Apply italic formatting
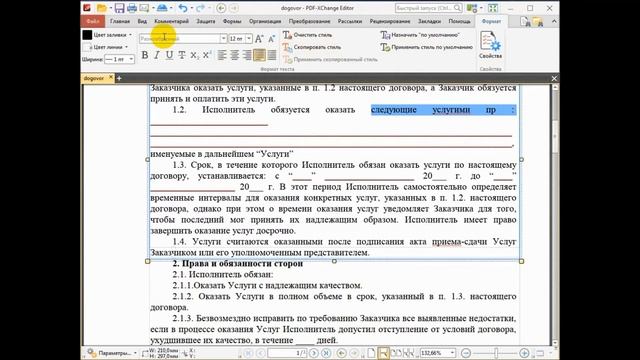This screenshot has height=360, width=640. pyautogui.click(x=157, y=55)
